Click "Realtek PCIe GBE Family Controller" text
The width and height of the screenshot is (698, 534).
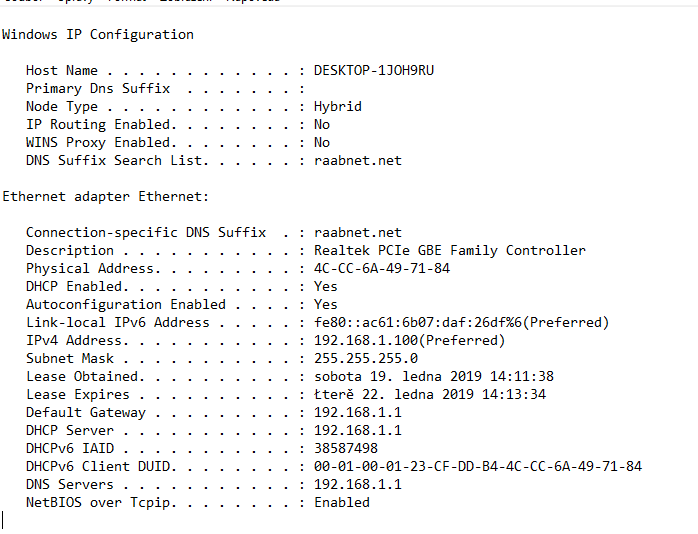coord(449,251)
